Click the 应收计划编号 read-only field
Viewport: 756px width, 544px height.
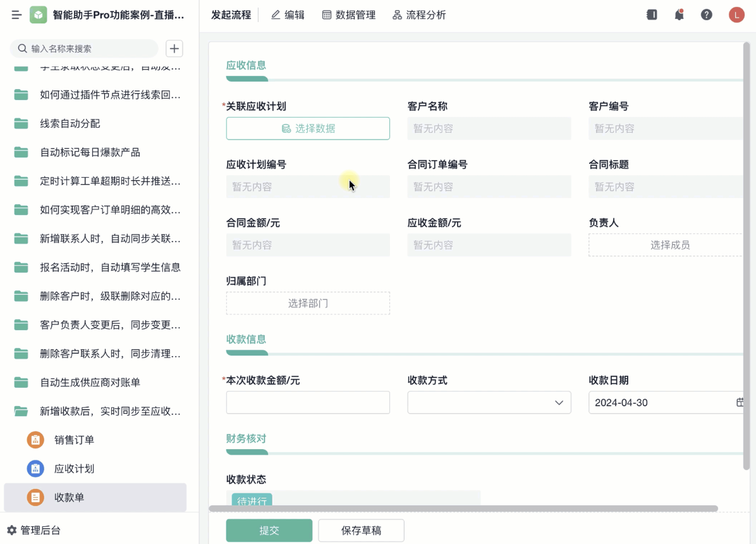pos(308,187)
